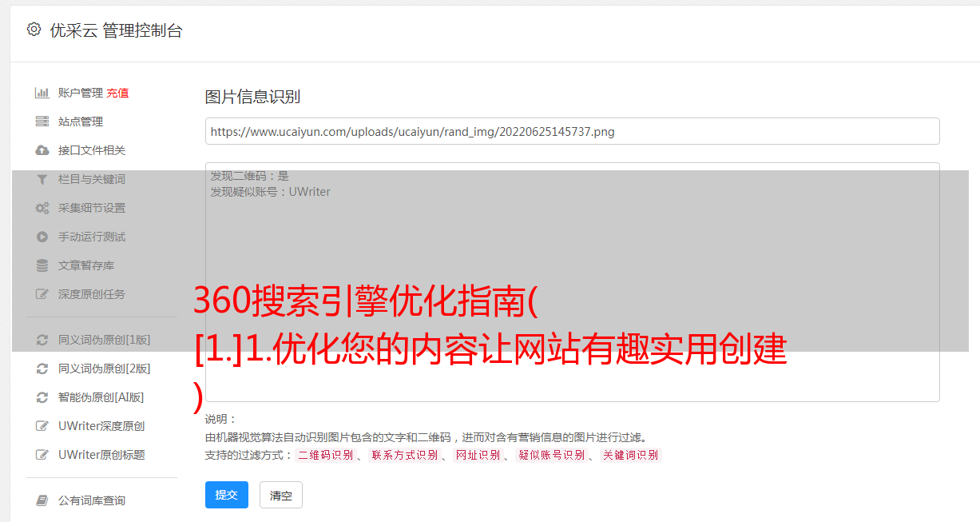Submit with the blue 提交 button
This screenshot has width=980, height=522.
pyautogui.click(x=227, y=495)
